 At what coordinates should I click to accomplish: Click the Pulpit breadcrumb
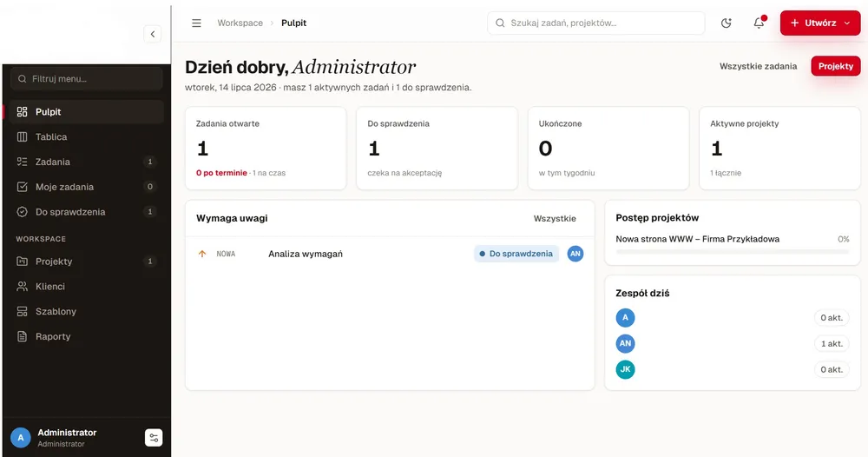[293, 23]
